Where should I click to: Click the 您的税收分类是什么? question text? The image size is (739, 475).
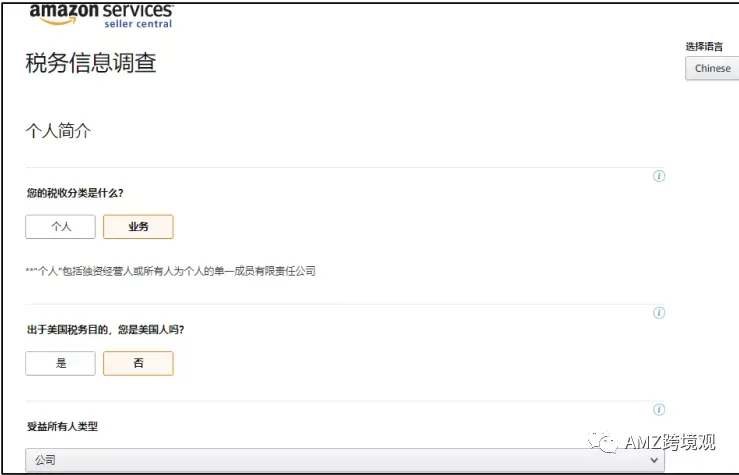[75, 193]
